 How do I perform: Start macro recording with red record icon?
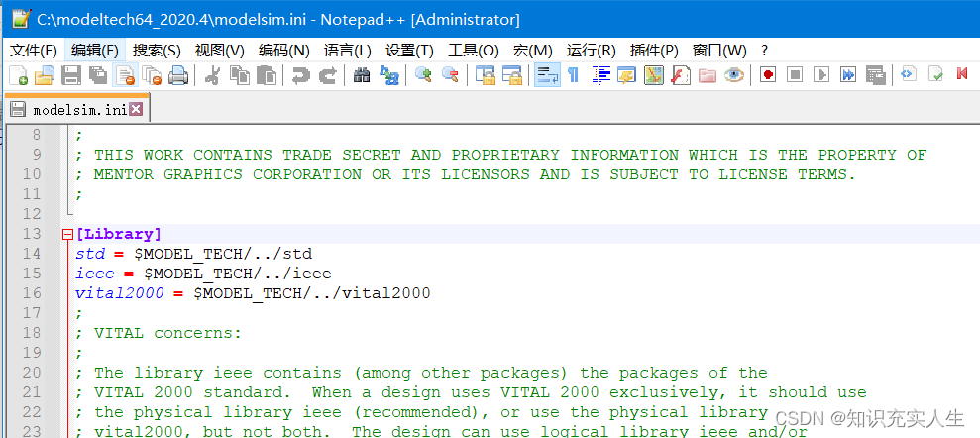pos(768,75)
